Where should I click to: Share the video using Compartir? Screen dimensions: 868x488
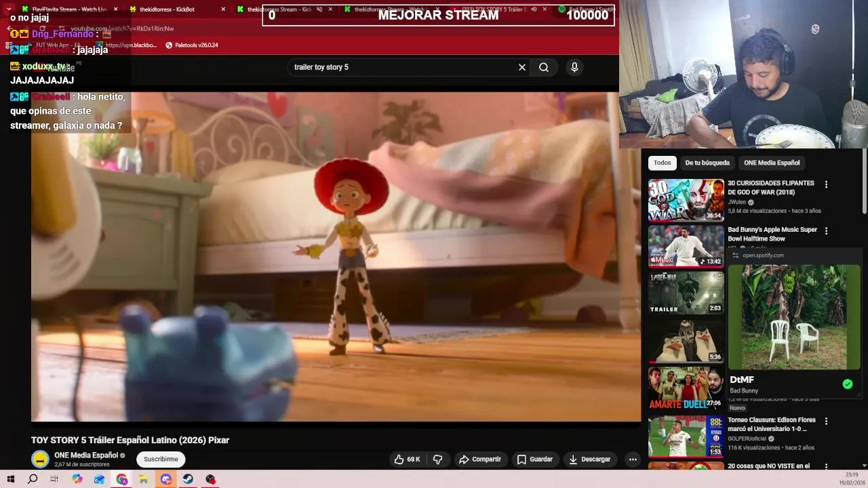coord(480,459)
